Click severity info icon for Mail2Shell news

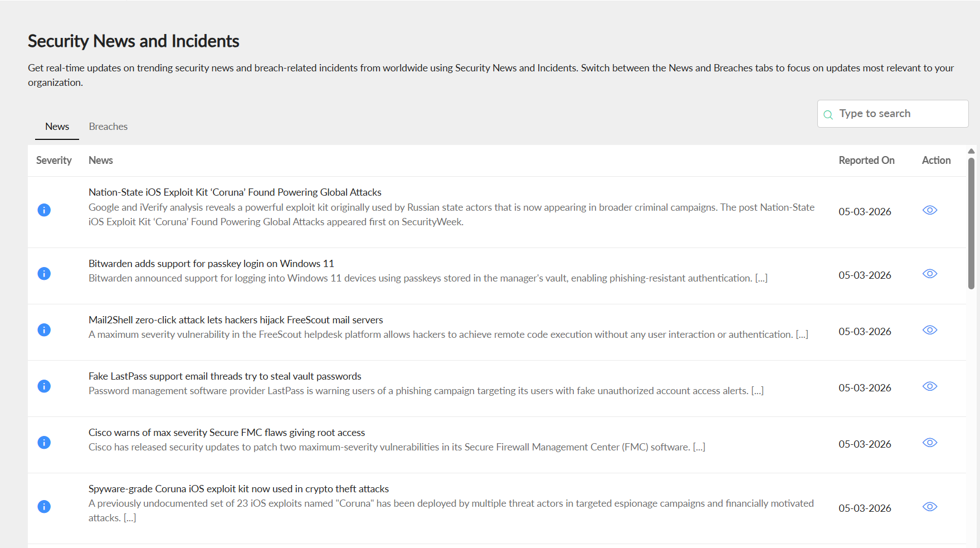pyautogui.click(x=44, y=330)
